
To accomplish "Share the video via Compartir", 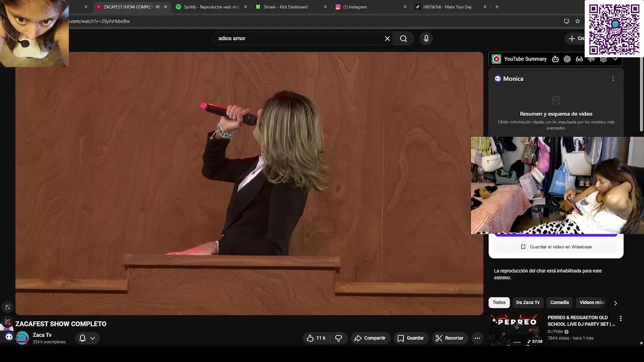I will pos(370,338).
